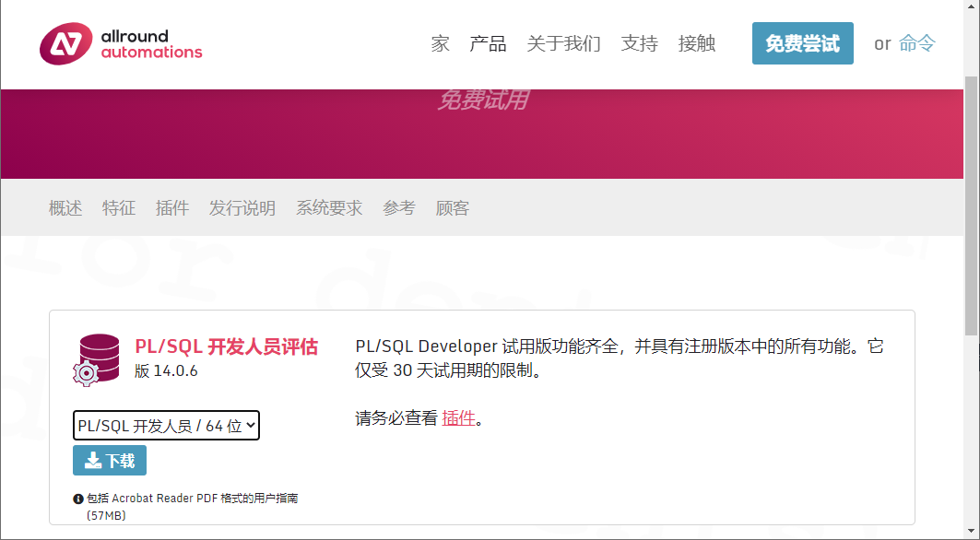Select the 参考 tab
This screenshot has width=980, height=540.
(x=399, y=207)
